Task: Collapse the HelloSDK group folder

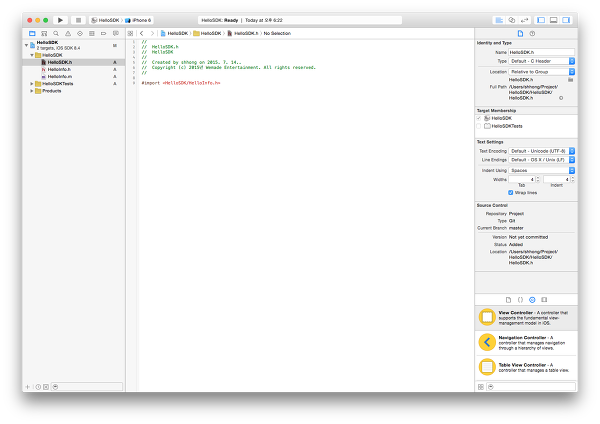Action: coord(32,55)
